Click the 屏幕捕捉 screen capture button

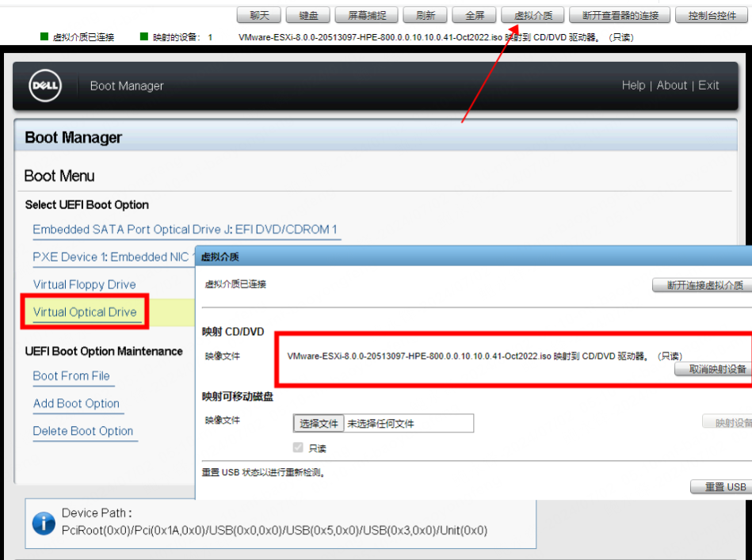pyautogui.click(x=367, y=15)
